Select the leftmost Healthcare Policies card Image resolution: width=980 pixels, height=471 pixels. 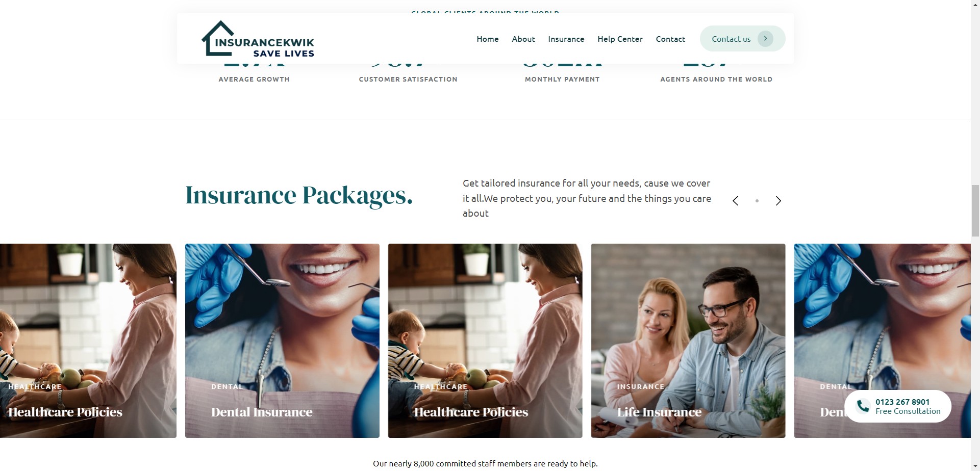(x=88, y=341)
